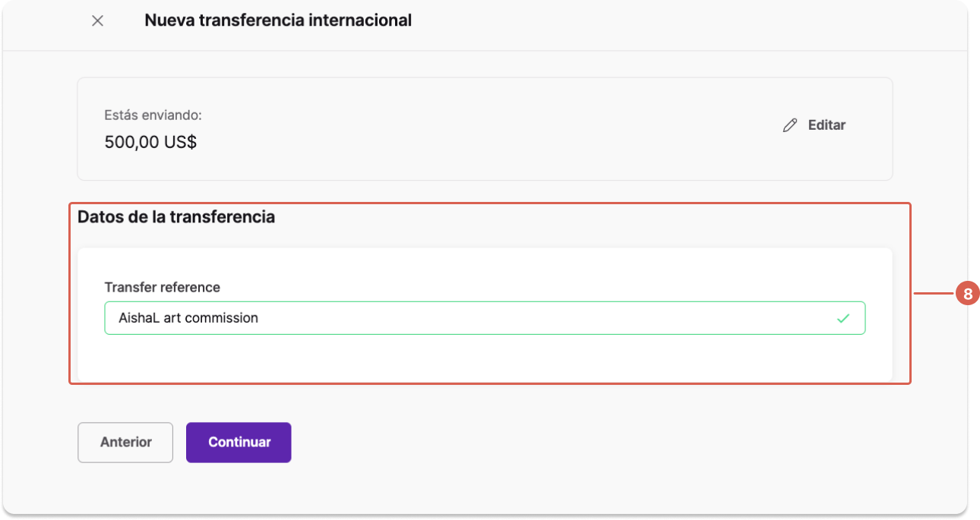Go back with the Anterior button
Image resolution: width=980 pixels, height=520 pixels.
pos(125,443)
